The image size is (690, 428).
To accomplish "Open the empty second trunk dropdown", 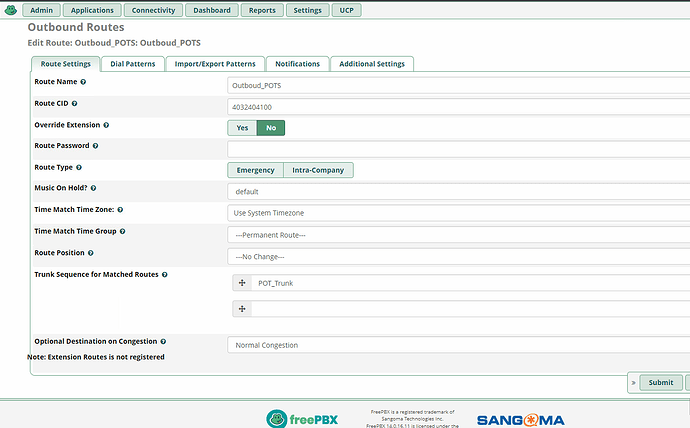I will [471, 309].
